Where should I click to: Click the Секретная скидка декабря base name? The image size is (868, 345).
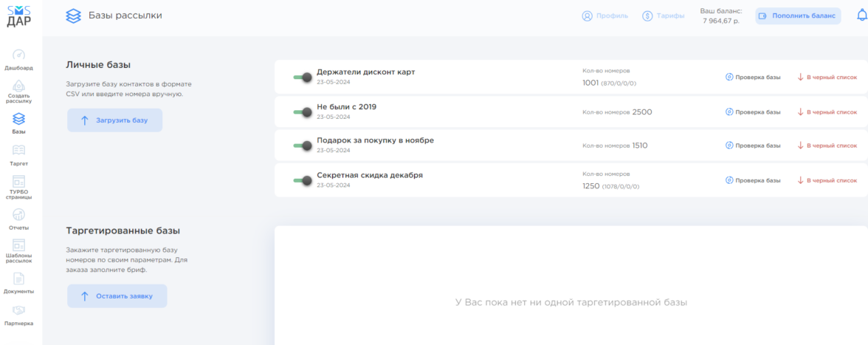[370, 175]
